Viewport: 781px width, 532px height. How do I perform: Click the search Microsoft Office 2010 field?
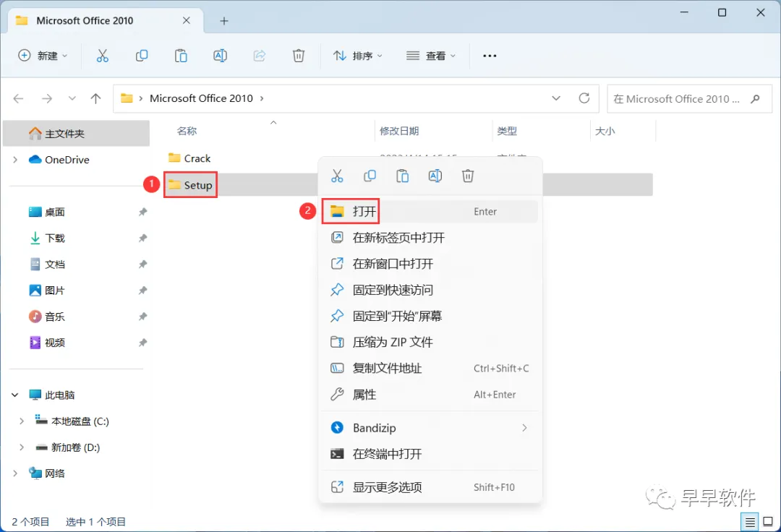click(x=689, y=98)
